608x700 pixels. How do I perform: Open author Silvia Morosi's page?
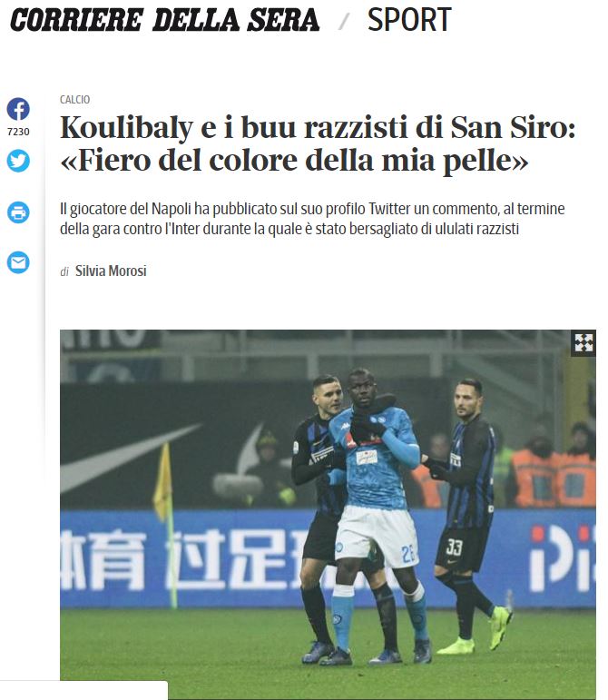[111, 271]
